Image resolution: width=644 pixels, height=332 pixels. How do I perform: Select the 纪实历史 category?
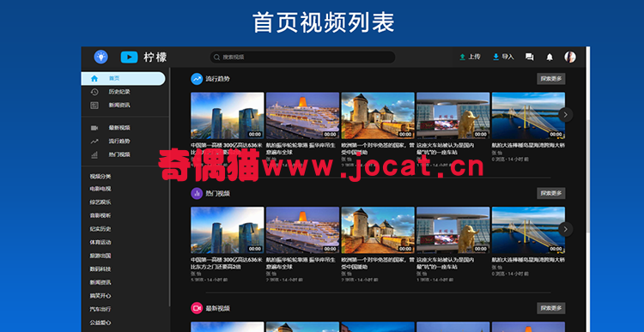[x=100, y=229]
